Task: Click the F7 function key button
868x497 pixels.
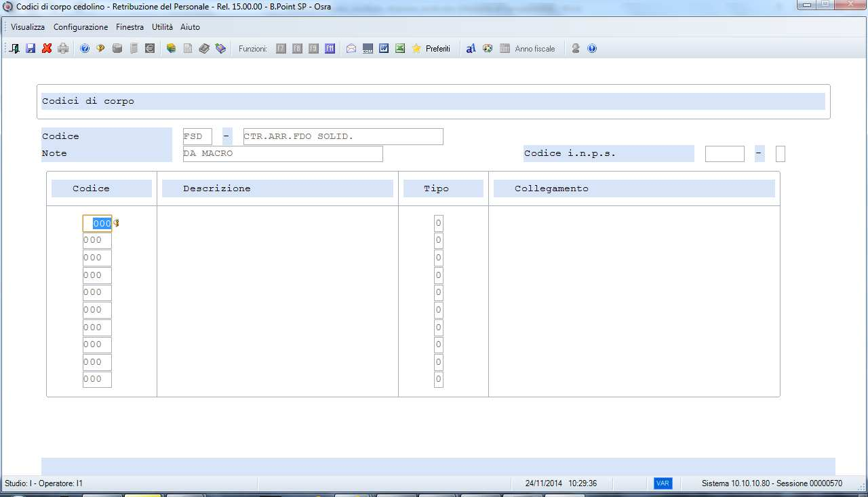Action: pyautogui.click(x=281, y=49)
